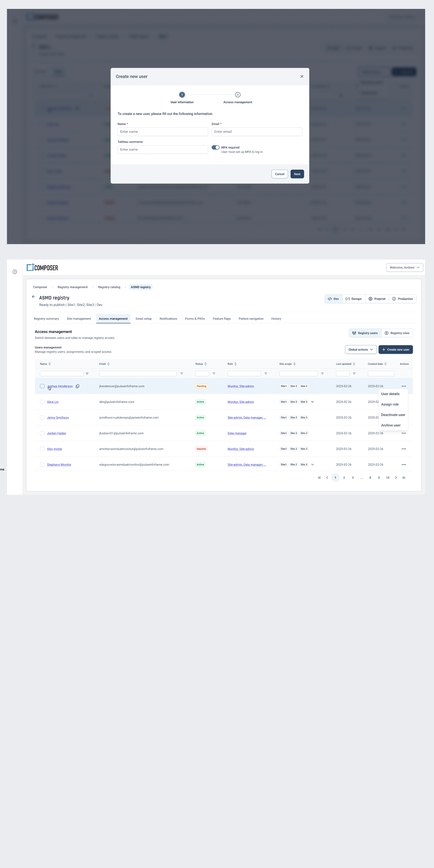Click the Name field in the dialog

point(163,132)
